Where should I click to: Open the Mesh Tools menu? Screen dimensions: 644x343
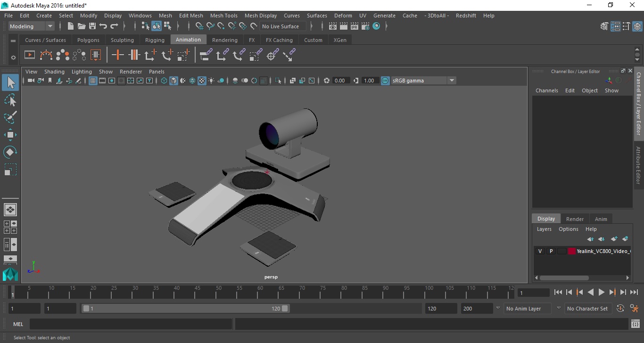pos(223,16)
